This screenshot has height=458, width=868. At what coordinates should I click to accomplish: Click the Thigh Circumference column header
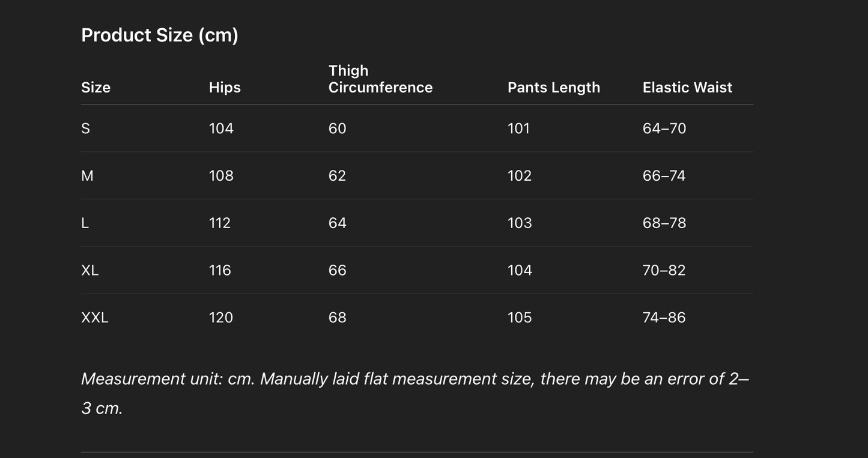(380, 79)
